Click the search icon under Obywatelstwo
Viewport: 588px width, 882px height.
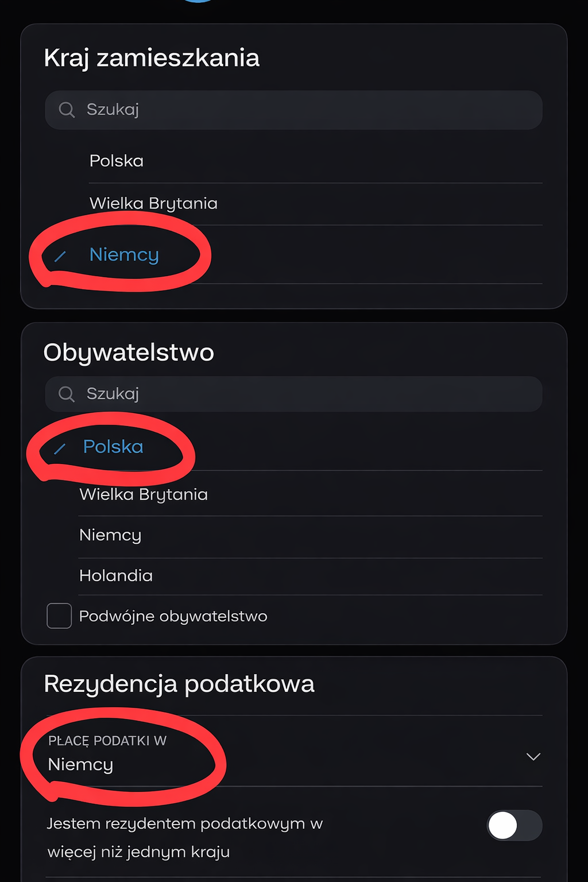click(x=67, y=394)
